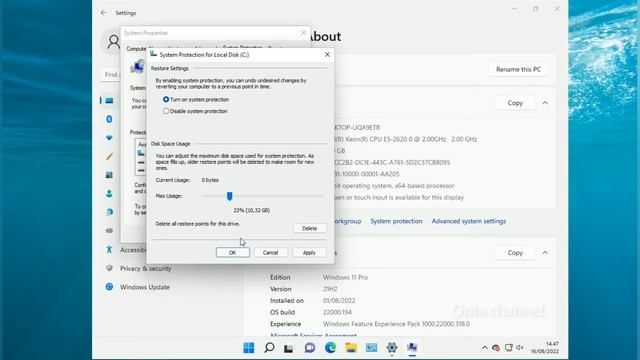Open the System protection link
640x360 pixels.
(x=396, y=221)
